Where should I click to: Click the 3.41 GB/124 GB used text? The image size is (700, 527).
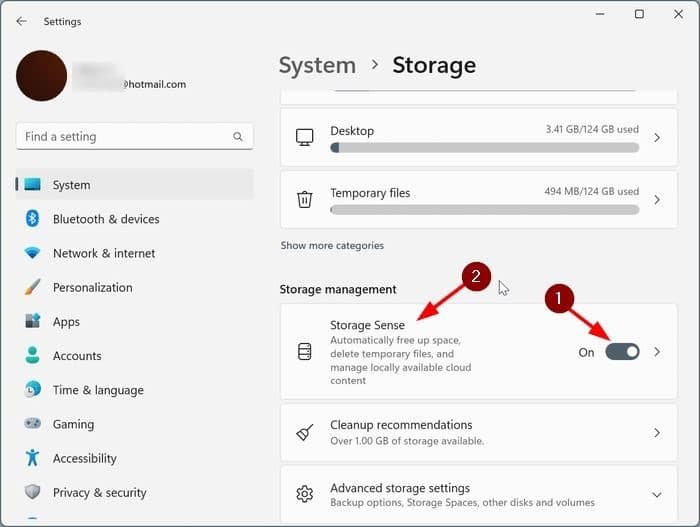592,130
